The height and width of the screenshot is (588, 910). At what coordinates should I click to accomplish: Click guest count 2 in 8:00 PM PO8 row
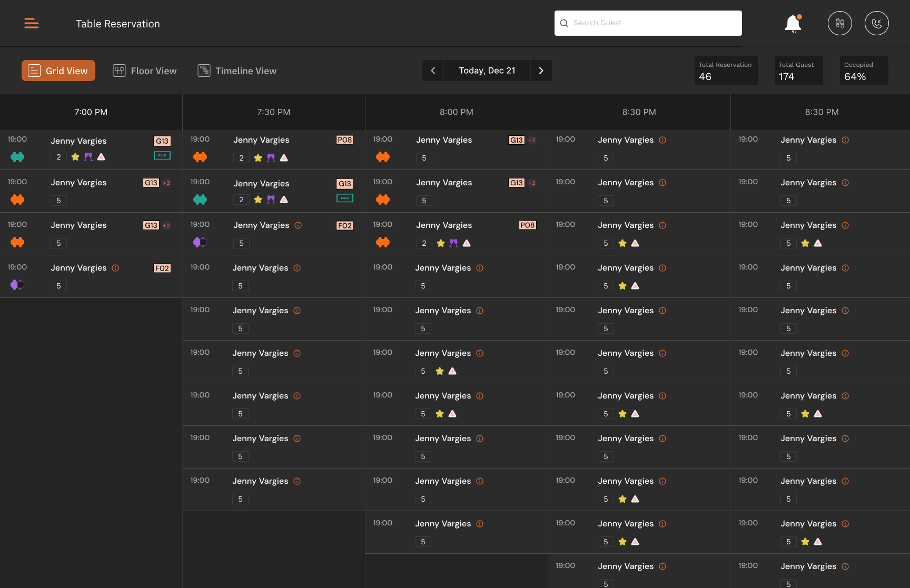point(424,243)
